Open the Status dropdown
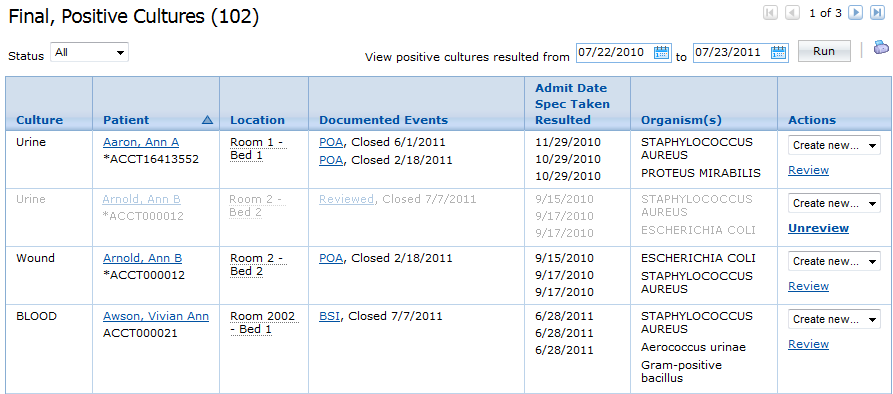The width and height of the screenshot is (893, 394). point(89,52)
